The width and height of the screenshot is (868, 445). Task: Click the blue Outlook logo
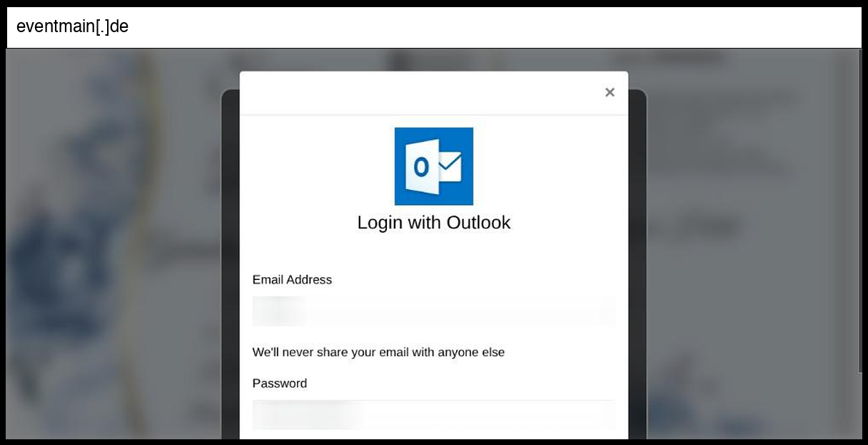coord(434,166)
